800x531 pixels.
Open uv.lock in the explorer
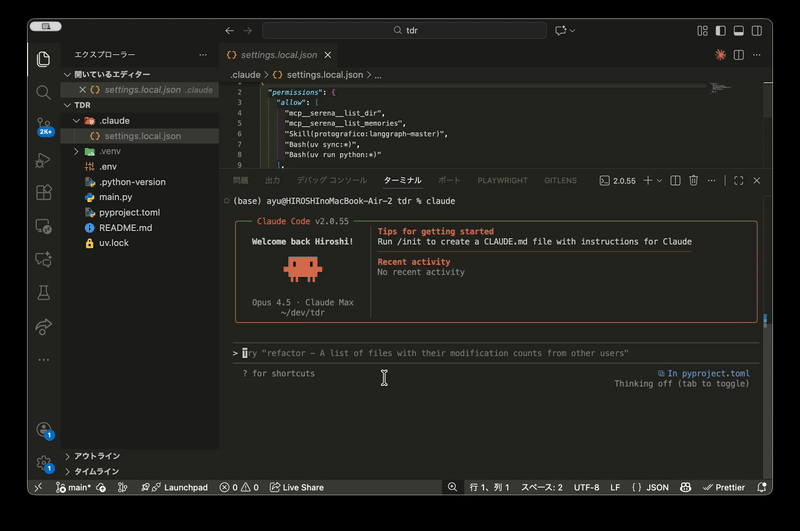(x=114, y=243)
